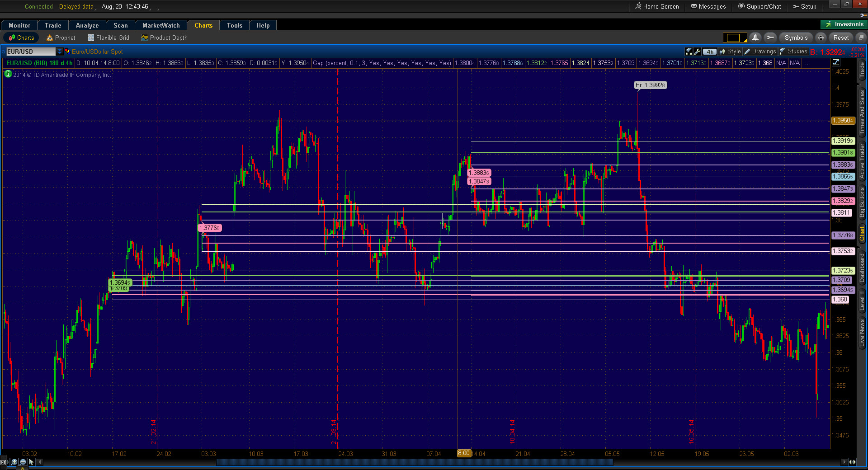
Task: Click the green info icon on chart
Action: click(x=8, y=74)
